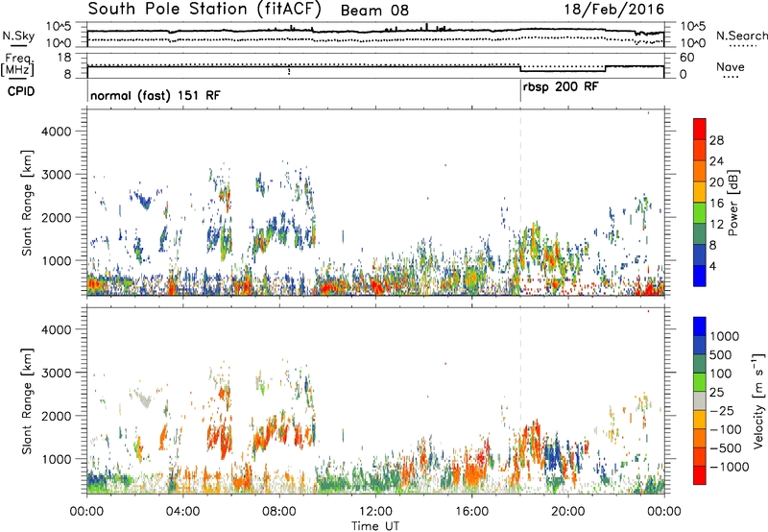
Task: Click the 'N.Sky' legend label
Action: pos(18,36)
